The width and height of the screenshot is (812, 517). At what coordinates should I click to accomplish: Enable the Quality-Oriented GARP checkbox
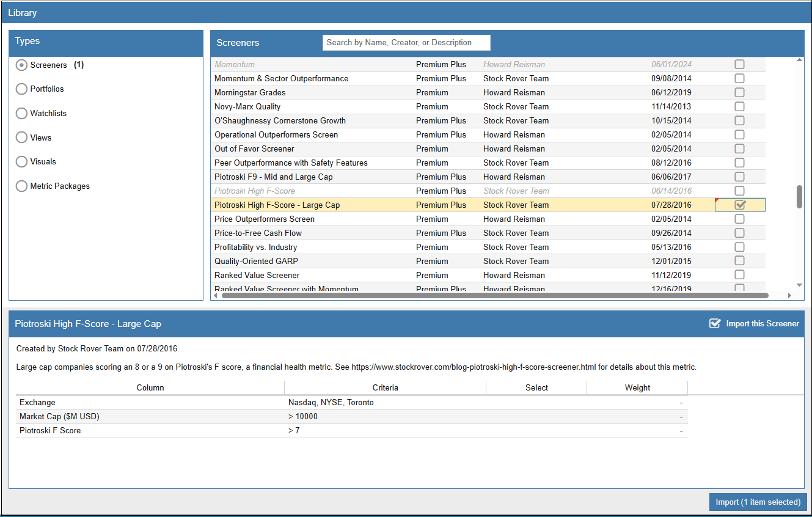tap(739, 262)
